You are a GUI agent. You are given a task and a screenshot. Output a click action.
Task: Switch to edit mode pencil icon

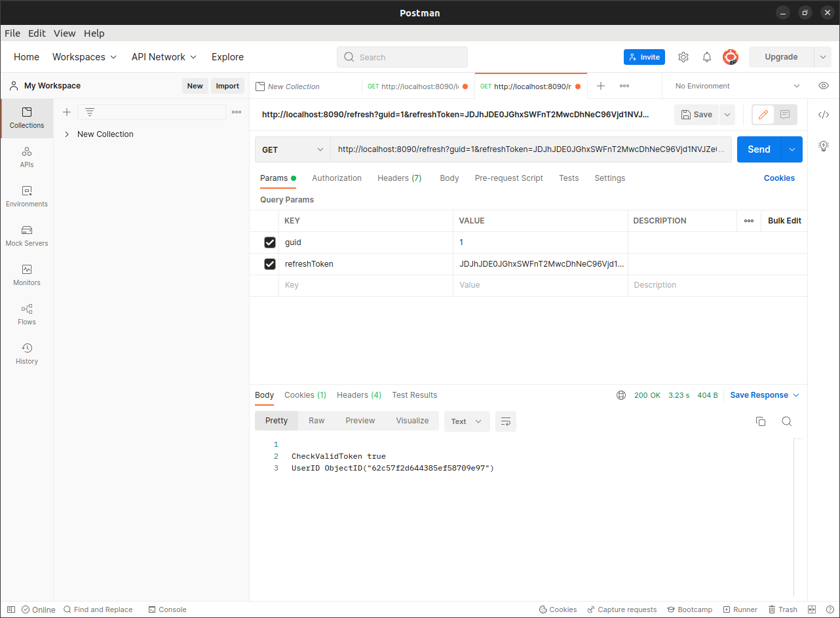pyautogui.click(x=763, y=115)
